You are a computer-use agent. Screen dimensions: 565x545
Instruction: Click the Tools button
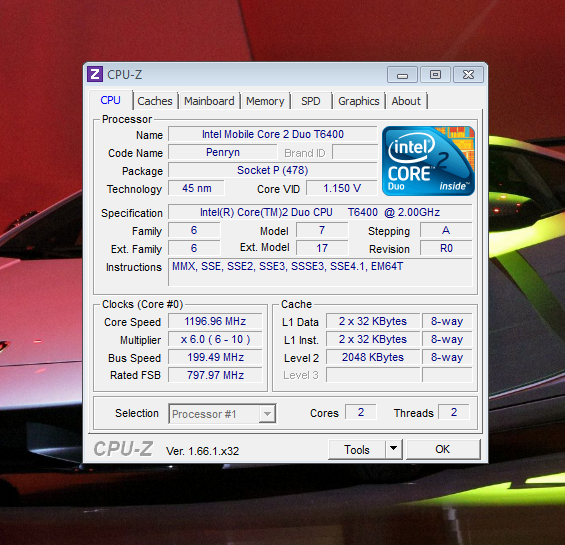[x=357, y=449]
